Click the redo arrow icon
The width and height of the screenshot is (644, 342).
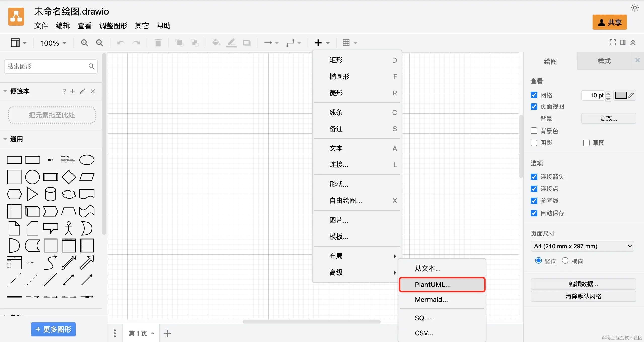pos(136,43)
